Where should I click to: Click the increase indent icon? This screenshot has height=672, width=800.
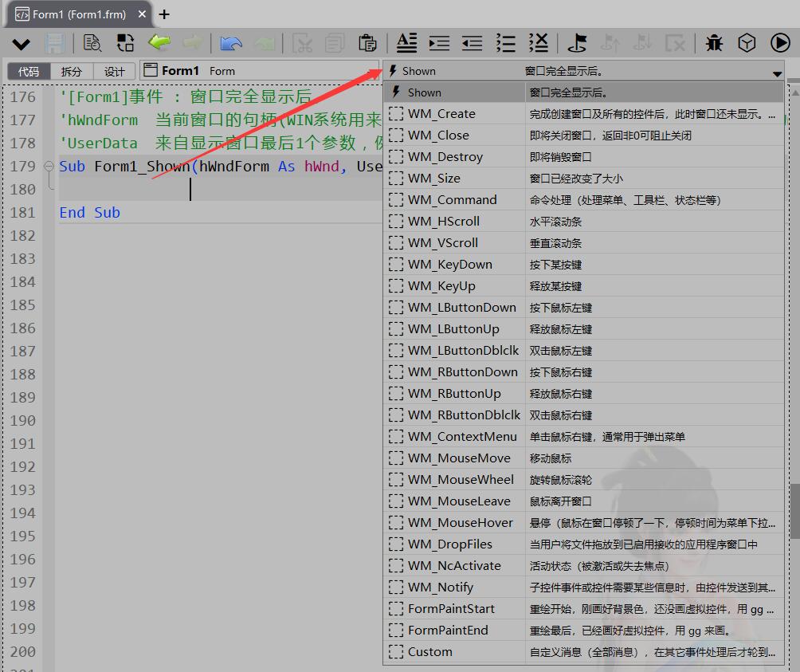click(x=439, y=43)
